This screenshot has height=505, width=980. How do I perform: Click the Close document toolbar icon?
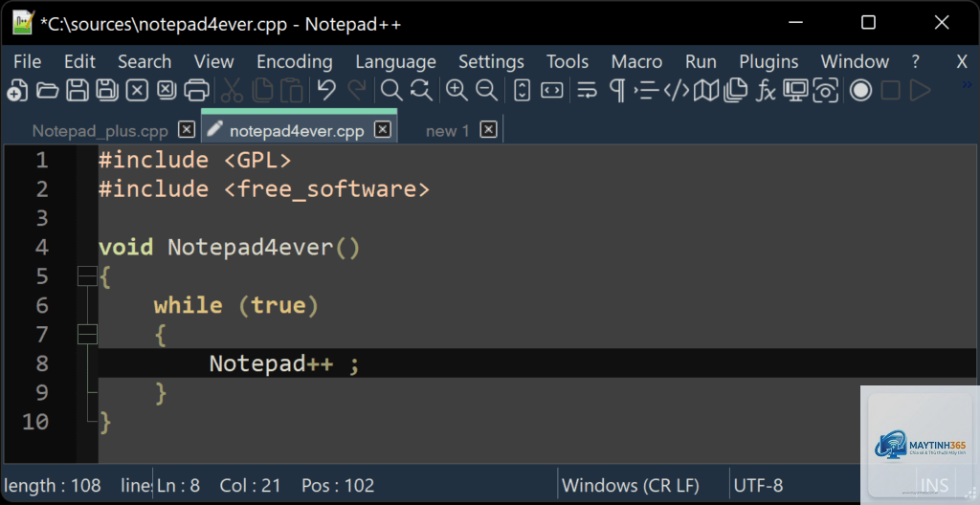137,91
